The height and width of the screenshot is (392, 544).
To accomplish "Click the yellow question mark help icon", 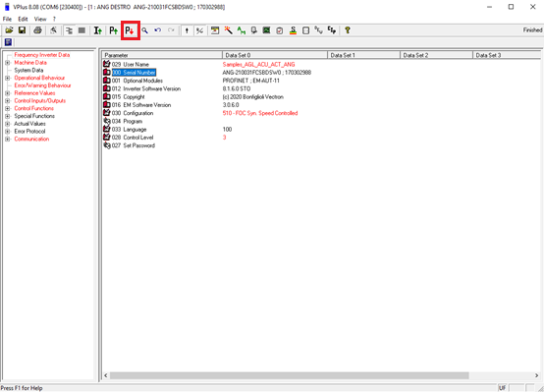I will (x=348, y=30).
